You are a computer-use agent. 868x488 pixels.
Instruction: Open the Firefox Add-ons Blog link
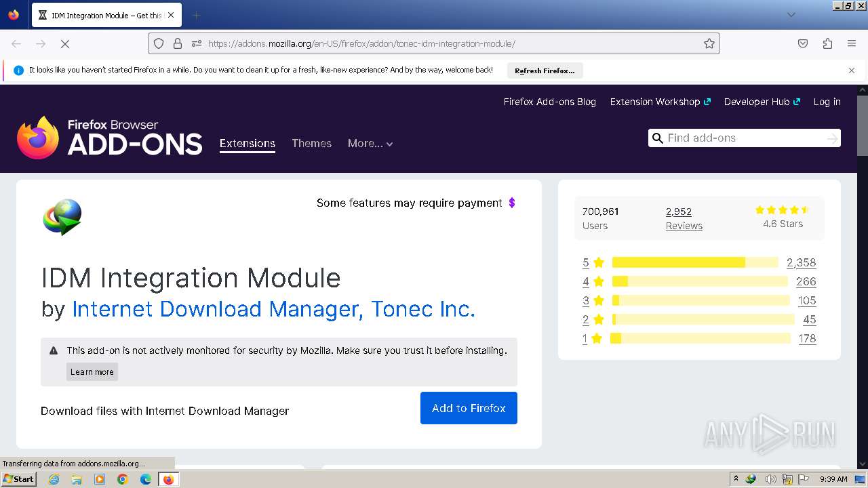[x=549, y=102]
